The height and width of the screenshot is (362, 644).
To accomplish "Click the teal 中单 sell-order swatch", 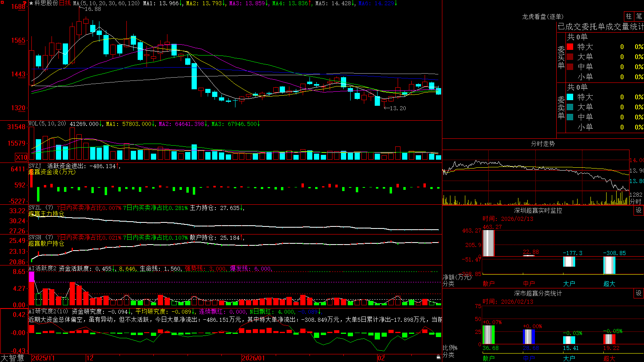I will (x=570, y=117).
